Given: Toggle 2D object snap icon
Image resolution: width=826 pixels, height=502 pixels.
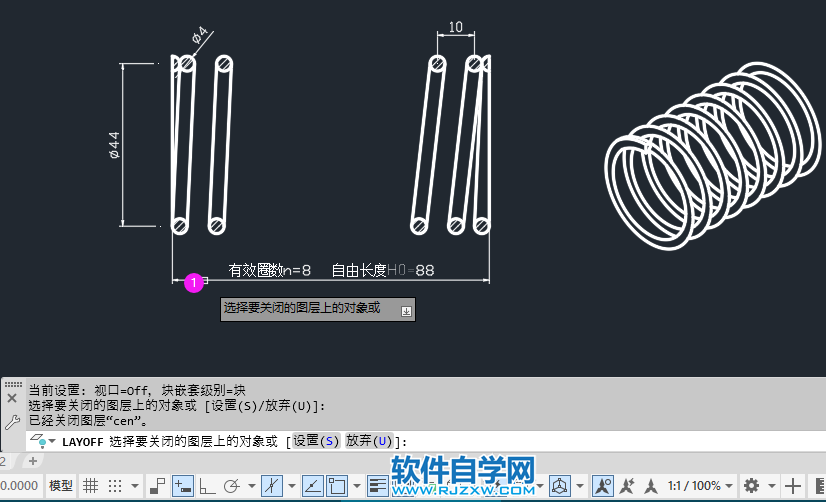Looking at the screenshot, I should click(x=337, y=485).
